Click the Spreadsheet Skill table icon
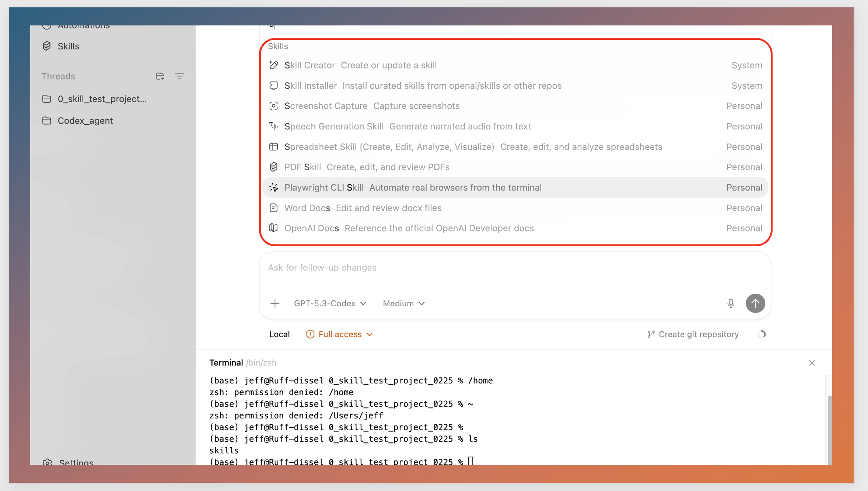This screenshot has width=868, height=491. coord(273,147)
